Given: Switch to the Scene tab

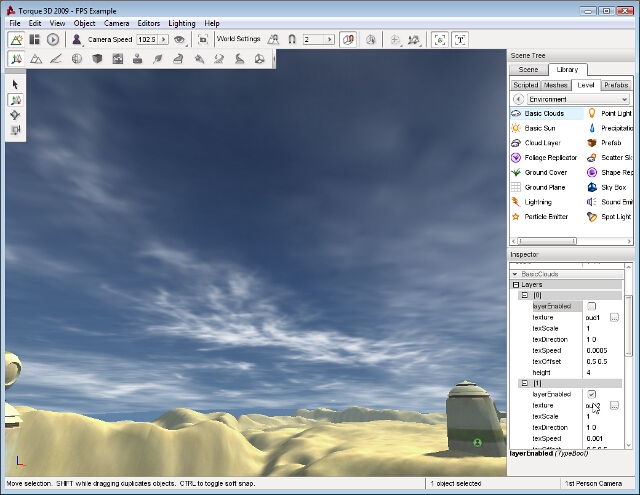Looking at the screenshot, I should click(x=528, y=70).
